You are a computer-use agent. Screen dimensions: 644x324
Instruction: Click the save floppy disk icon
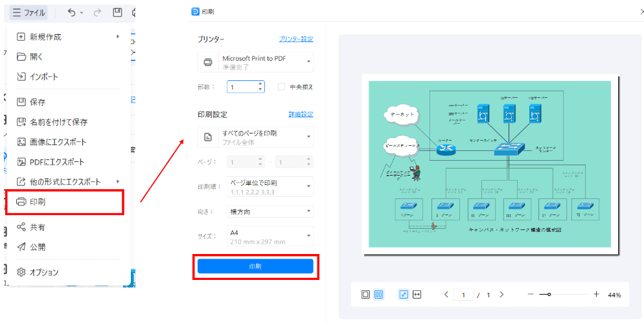point(117,12)
